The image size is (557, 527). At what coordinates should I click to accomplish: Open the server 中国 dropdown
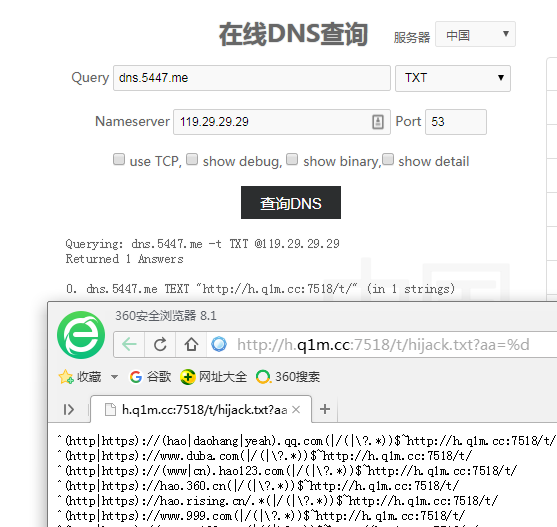[475, 34]
